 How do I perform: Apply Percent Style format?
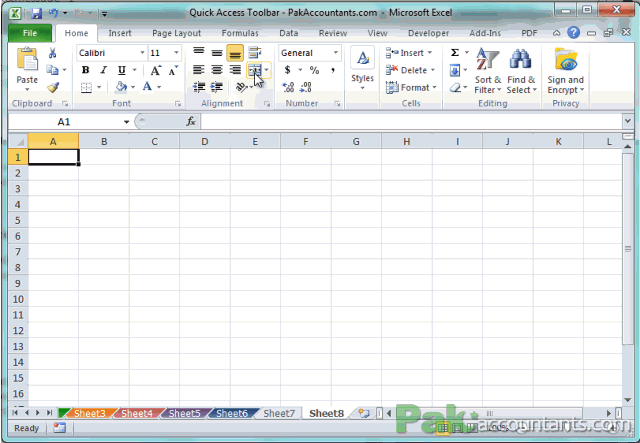[x=314, y=70]
